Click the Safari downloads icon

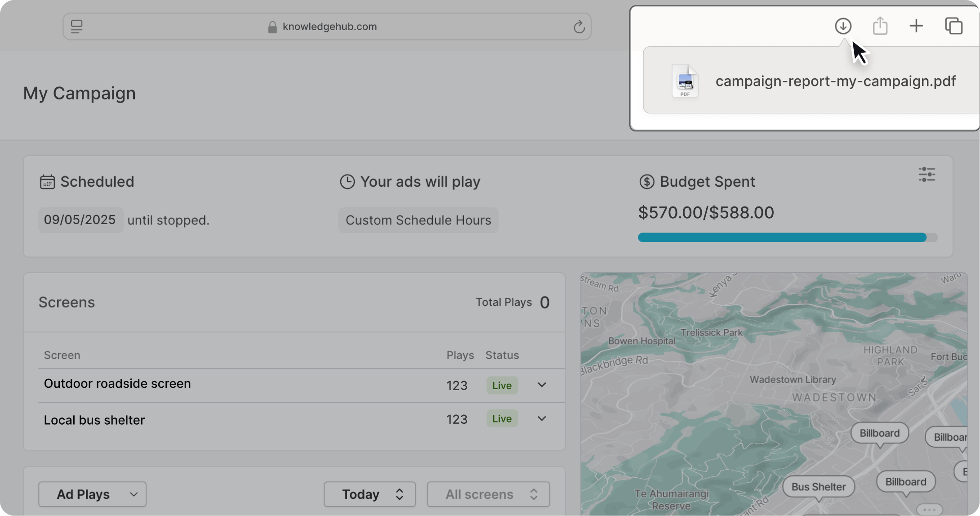coord(843,26)
